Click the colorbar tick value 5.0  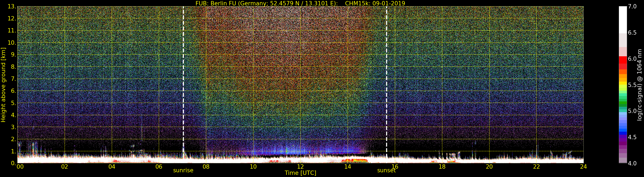click(632, 111)
